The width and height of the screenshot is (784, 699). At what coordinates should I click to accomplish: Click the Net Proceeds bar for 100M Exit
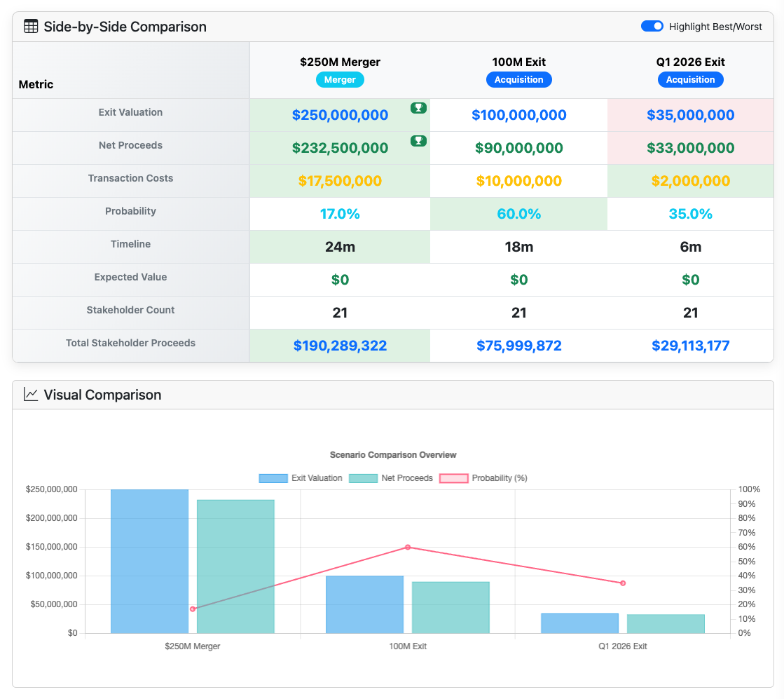(451, 606)
